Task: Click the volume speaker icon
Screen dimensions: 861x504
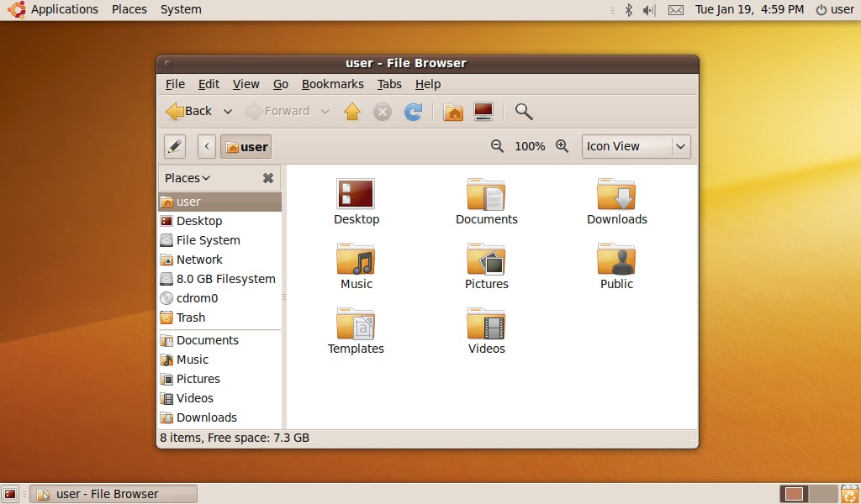Action: coord(649,10)
